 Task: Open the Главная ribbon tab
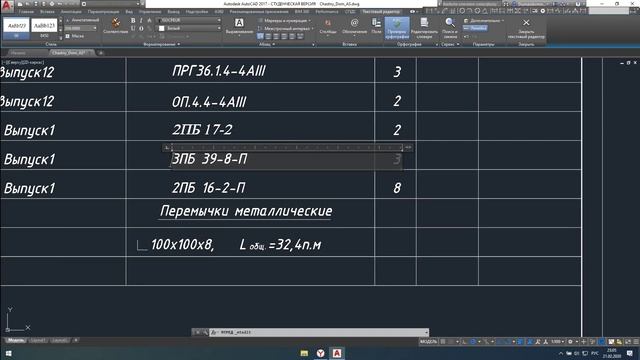tap(26, 12)
